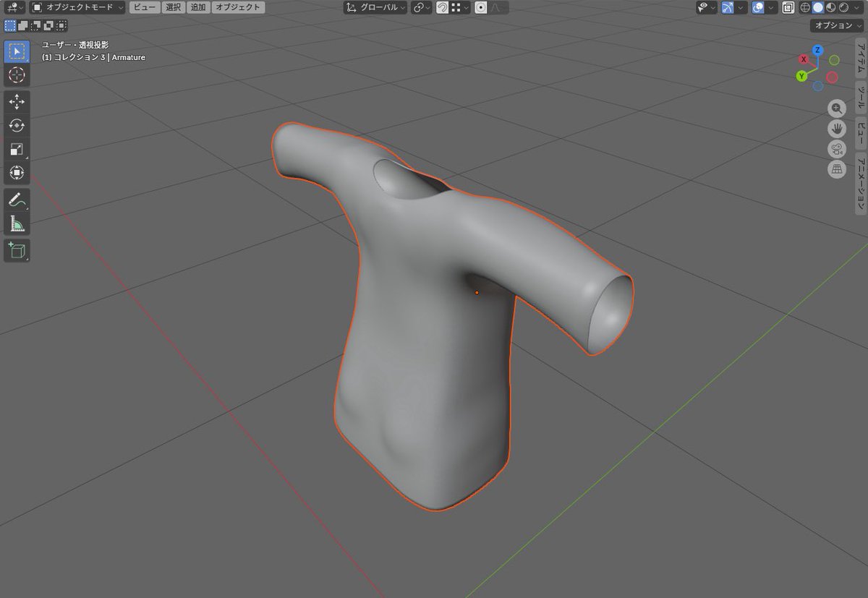Select the Annotate pencil tool
Screen dimensions: 868x598
point(17,200)
